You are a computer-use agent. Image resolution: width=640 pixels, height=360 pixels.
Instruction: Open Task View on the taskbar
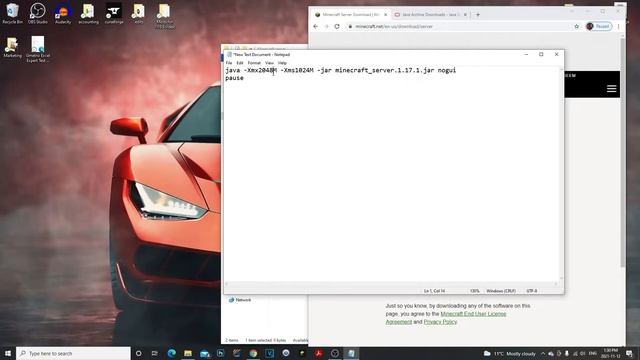155,353
